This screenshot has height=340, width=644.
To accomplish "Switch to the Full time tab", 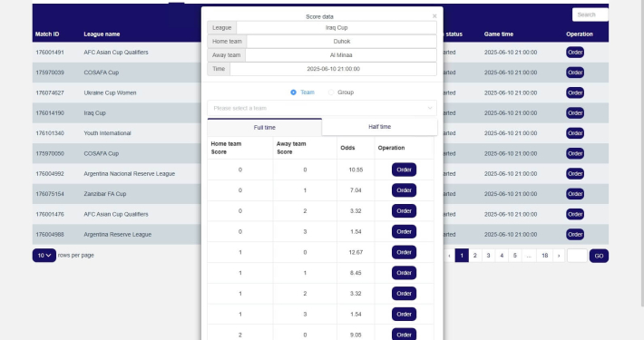I will 265,127.
